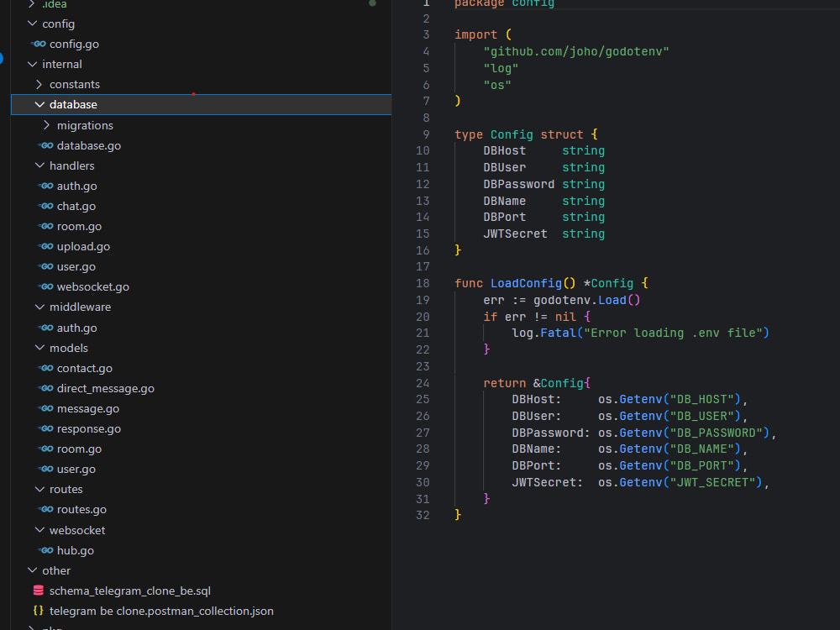This screenshot has height=630, width=840.
Task: Click the Go icon beside chat.go
Action: [46, 206]
